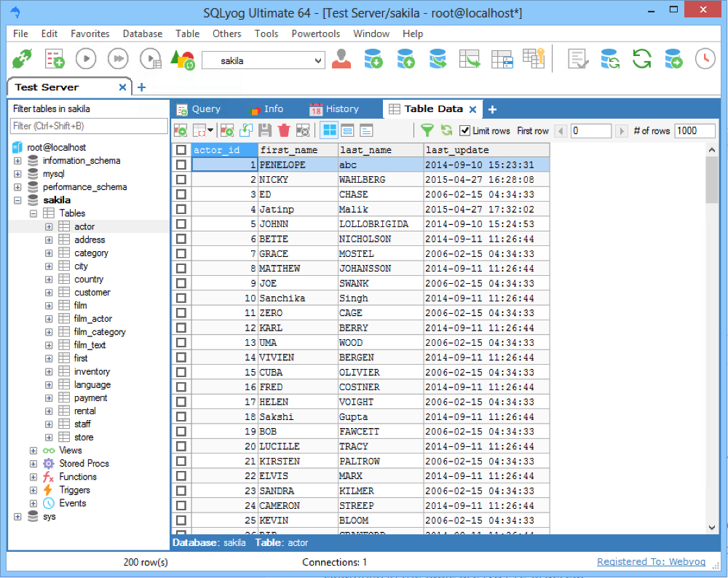
Task: Uncheck the Limit rows checkbox
Action: tap(464, 131)
